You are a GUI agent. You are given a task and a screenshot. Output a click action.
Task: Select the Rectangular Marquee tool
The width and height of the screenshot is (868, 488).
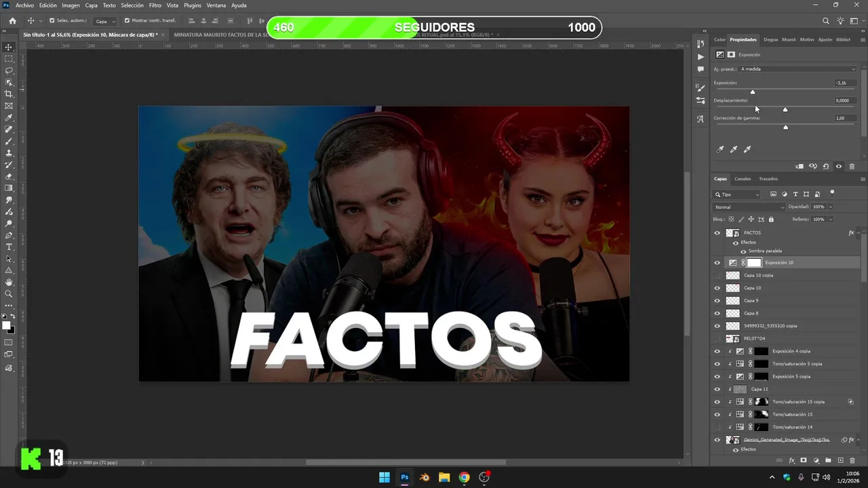point(9,59)
